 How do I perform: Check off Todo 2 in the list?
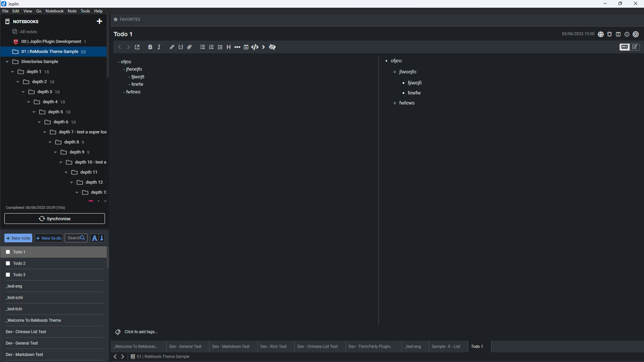(x=8, y=263)
